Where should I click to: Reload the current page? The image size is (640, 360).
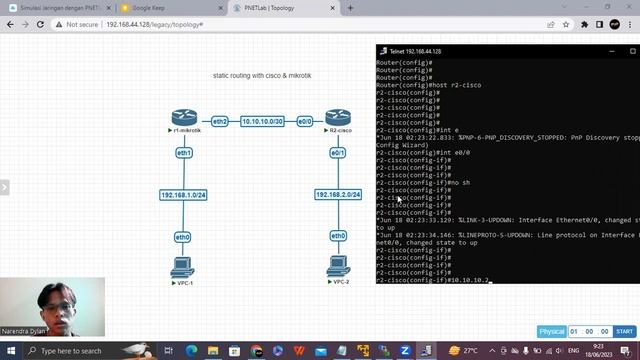tap(40, 24)
